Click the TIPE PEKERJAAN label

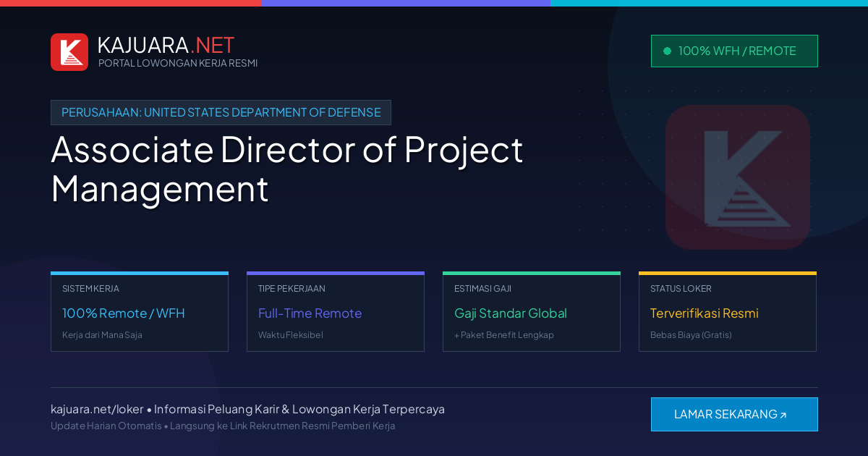(x=292, y=288)
